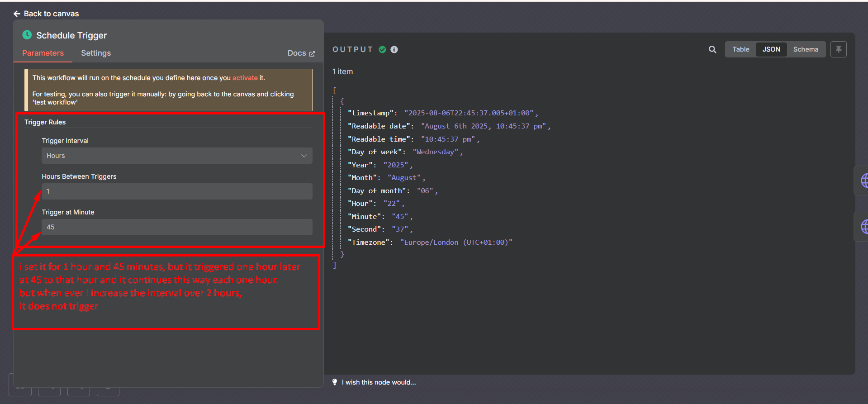The height and width of the screenshot is (404, 868).
Task: Open the Settings tab
Action: [96, 53]
